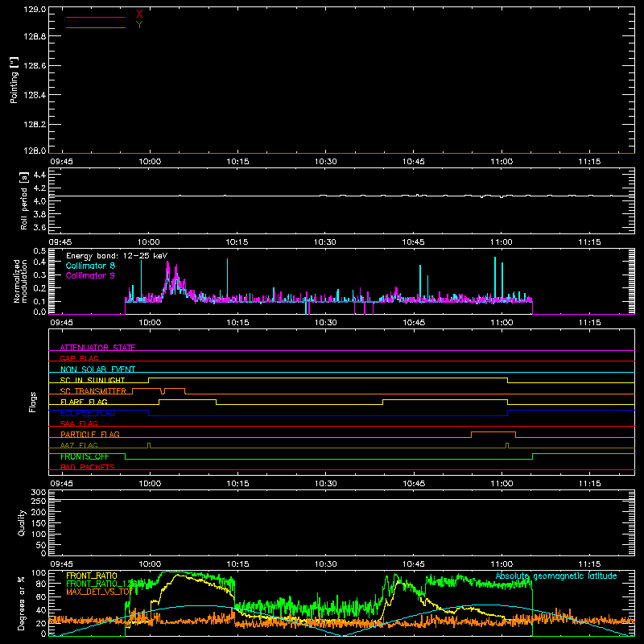
Task: Click the 128.6 tick on Pointing axis
Action: (x=35, y=66)
